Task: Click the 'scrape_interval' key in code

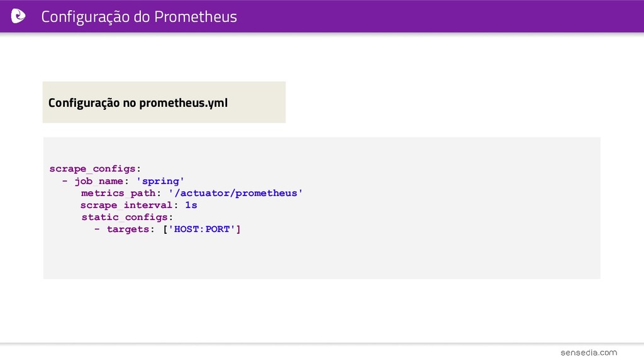Action: coord(126,205)
